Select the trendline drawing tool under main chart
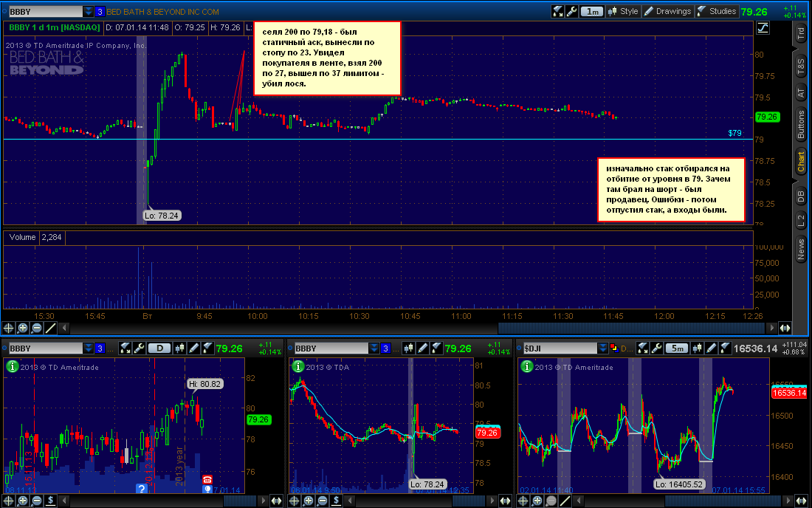The height and width of the screenshot is (508, 812). pos(51,328)
